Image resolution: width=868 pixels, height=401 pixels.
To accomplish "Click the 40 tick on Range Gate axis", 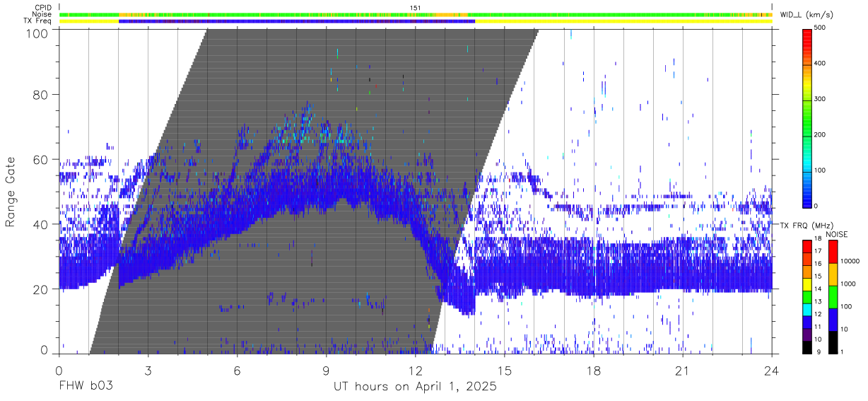I will click(x=41, y=225).
